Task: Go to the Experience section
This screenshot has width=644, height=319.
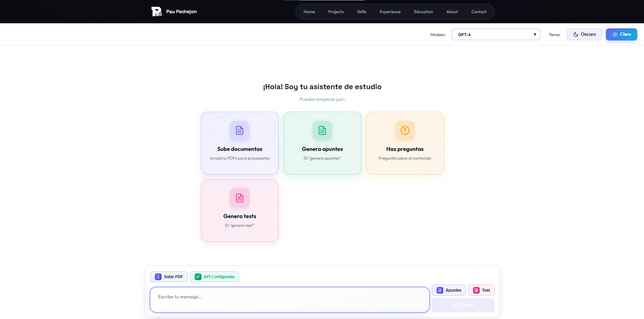Action: [x=390, y=12]
